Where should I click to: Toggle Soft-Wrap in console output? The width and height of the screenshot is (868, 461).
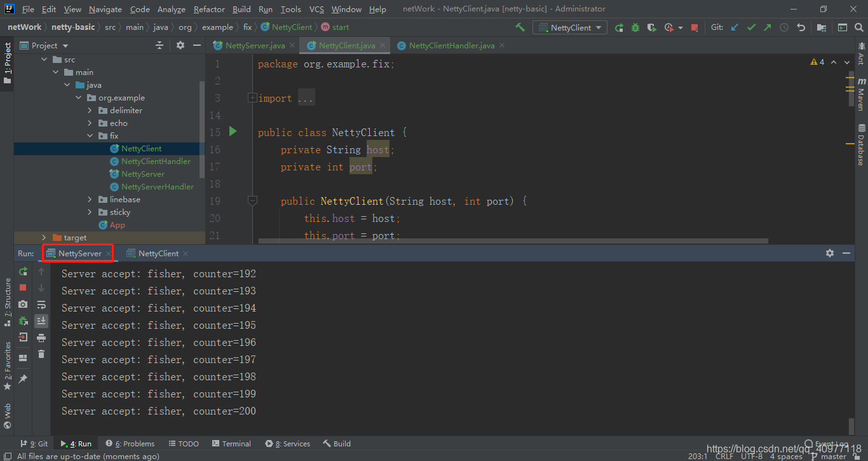pyautogui.click(x=41, y=305)
